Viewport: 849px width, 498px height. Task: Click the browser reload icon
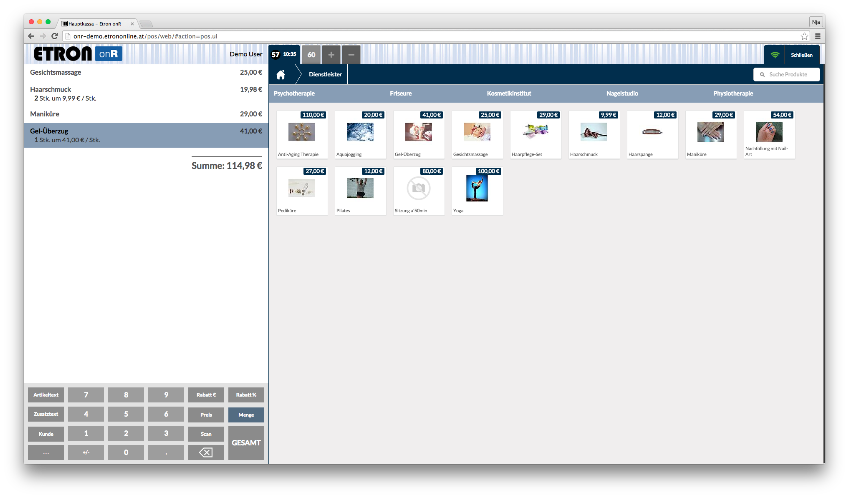click(x=53, y=36)
